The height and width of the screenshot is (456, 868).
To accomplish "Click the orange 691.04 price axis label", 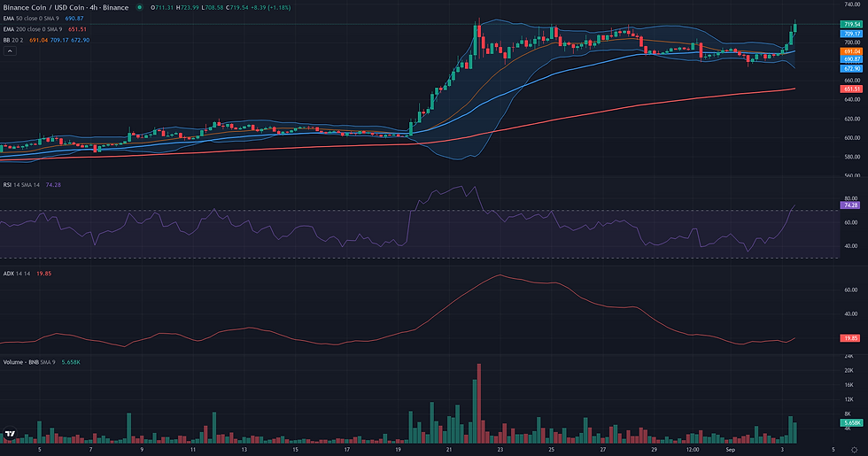I will point(851,51).
